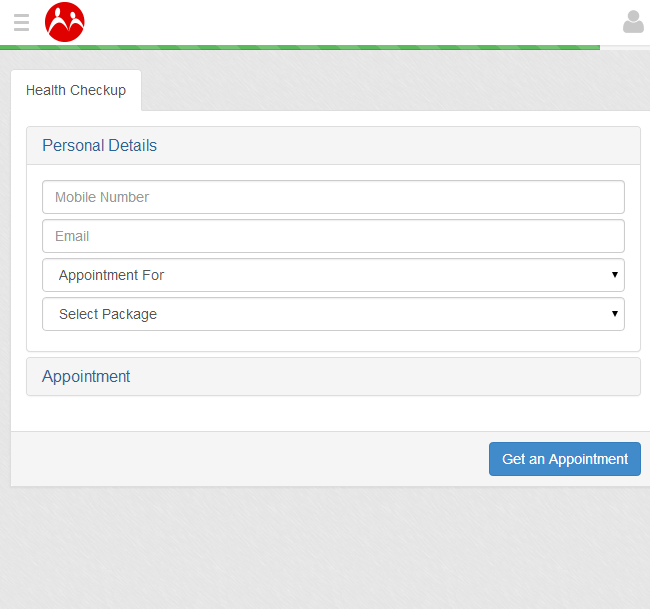650x609 pixels.
Task: Collapse the Personal Details section header
Action: click(x=333, y=146)
